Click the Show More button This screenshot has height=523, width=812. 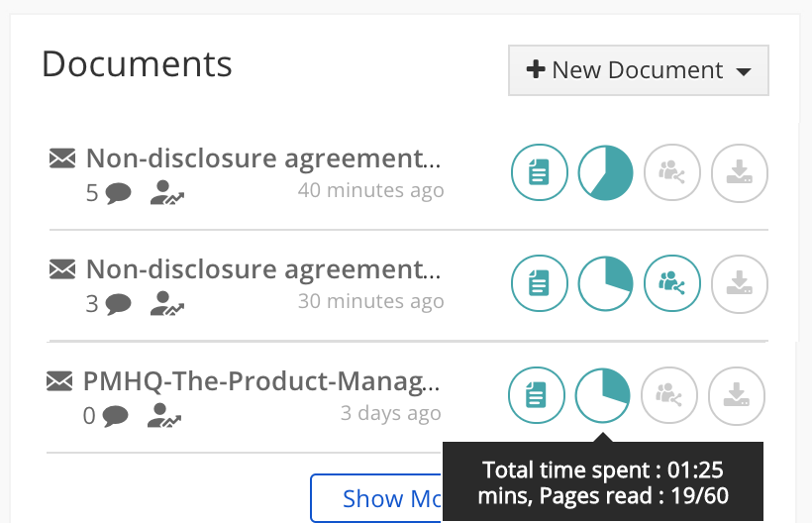click(x=376, y=498)
